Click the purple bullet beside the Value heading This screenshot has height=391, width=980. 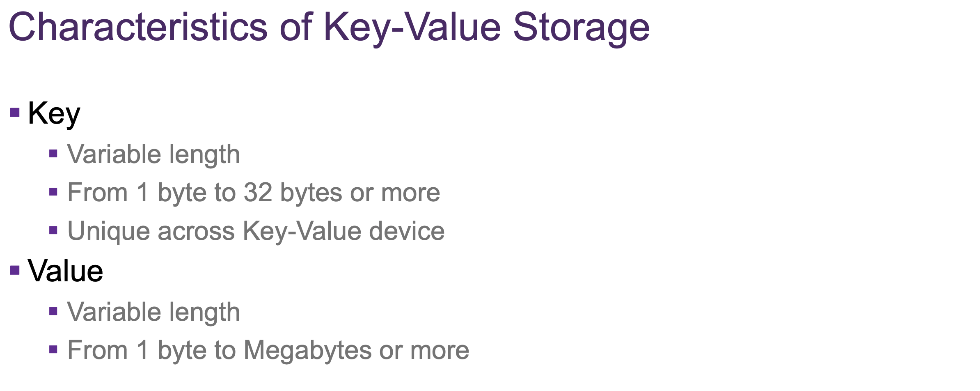[x=15, y=270]
